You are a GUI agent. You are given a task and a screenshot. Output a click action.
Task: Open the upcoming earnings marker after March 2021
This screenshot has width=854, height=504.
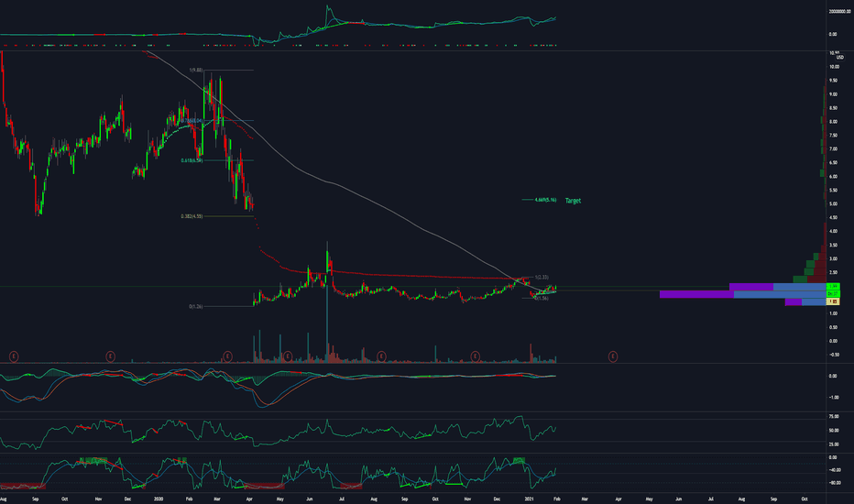[613, 356]
